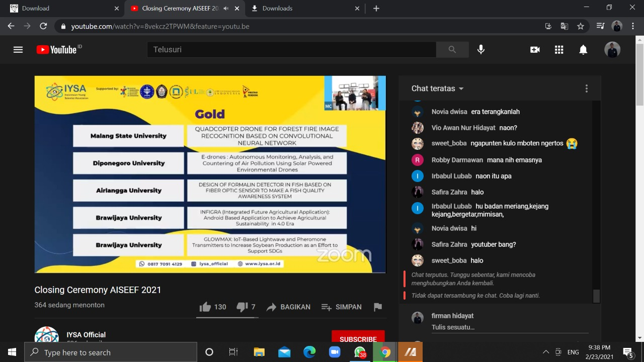Open Chrome three-dot menu
644x362 pixels.
point(633,26)
